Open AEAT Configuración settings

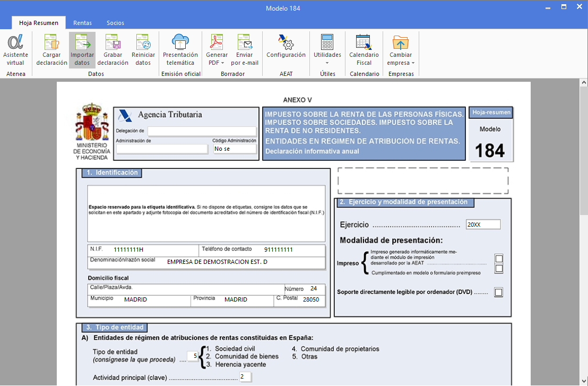coord(286,47)
